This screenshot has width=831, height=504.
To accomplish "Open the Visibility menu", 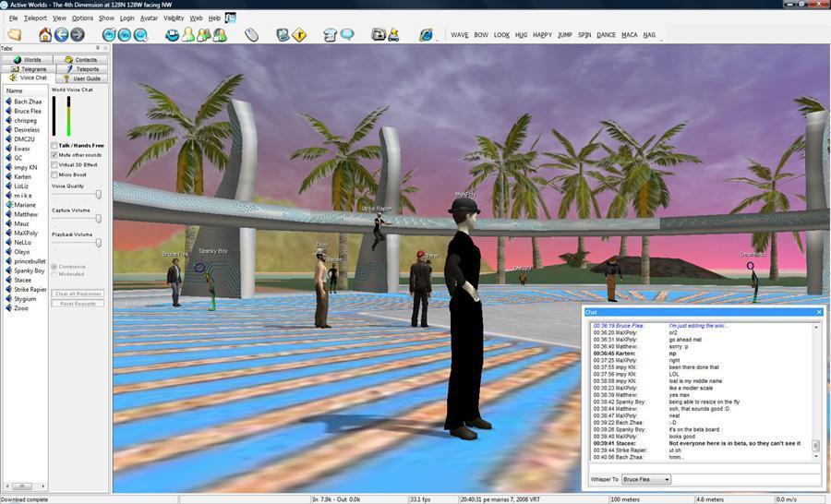I will 174,18.
